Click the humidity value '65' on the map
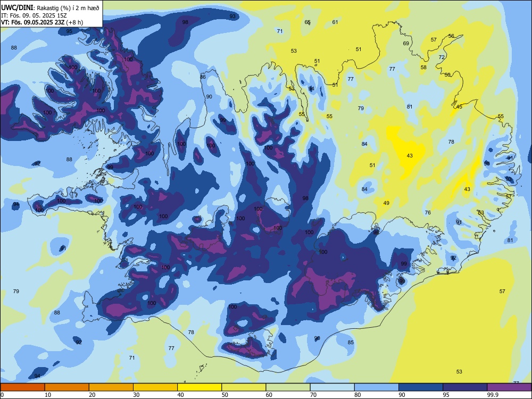Screen dimensions: 532x399 [307, 22]
